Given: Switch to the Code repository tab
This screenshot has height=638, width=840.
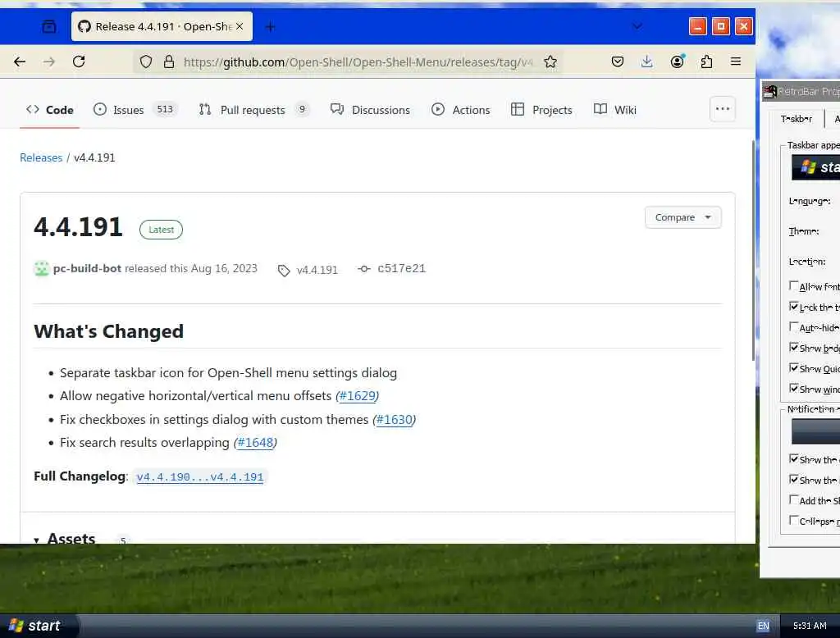Looking at the screenshot, I should (49, 110).
